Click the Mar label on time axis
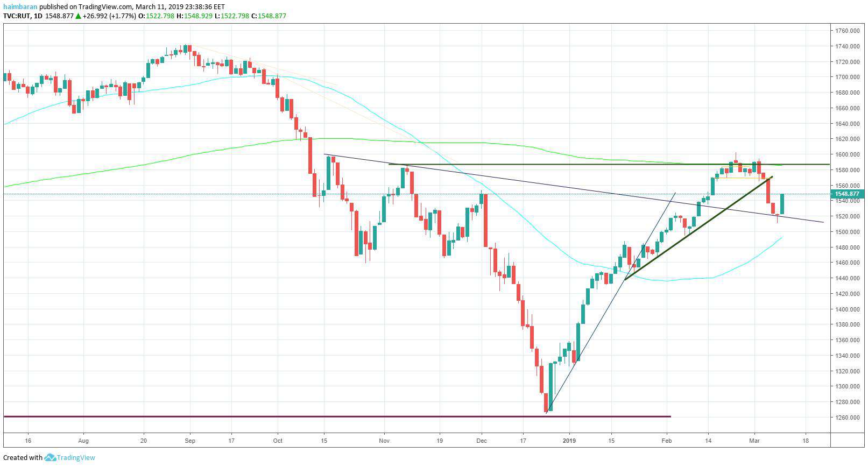868x467 pixels. pos(754,440)
